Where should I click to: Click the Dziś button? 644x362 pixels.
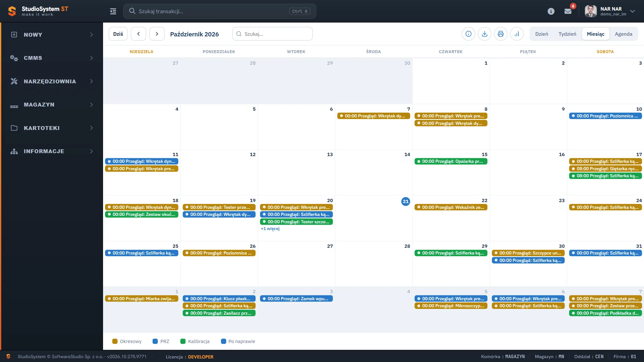[x=118, y=34]
